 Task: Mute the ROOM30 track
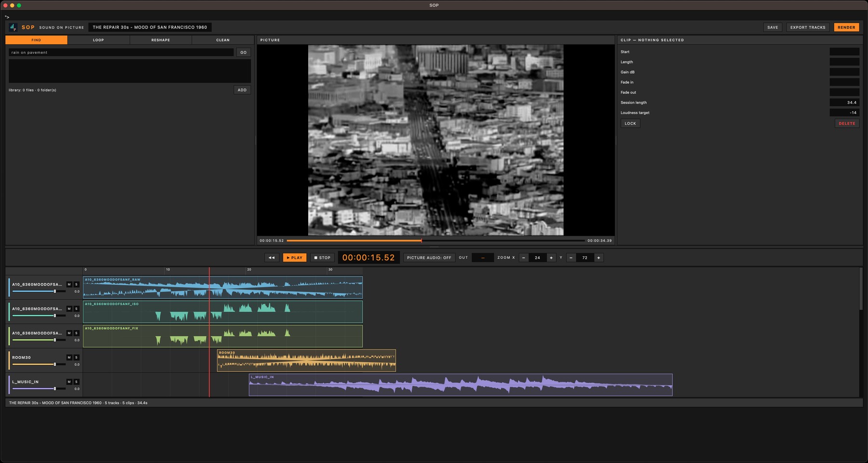(69, 357)
